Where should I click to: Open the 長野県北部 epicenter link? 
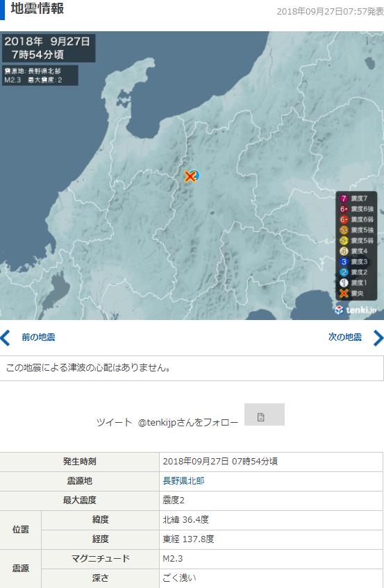[x=183, y=481]
